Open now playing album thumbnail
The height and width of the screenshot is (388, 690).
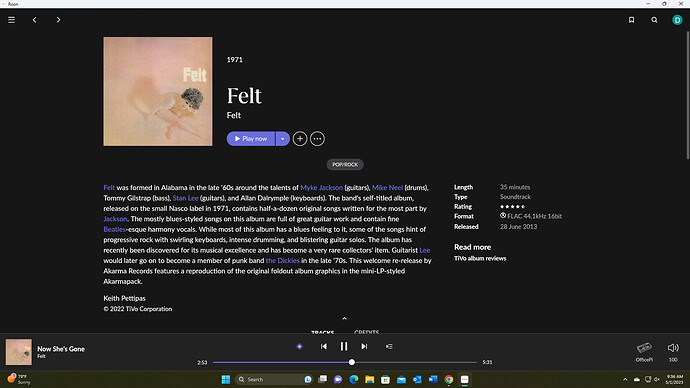18,352
